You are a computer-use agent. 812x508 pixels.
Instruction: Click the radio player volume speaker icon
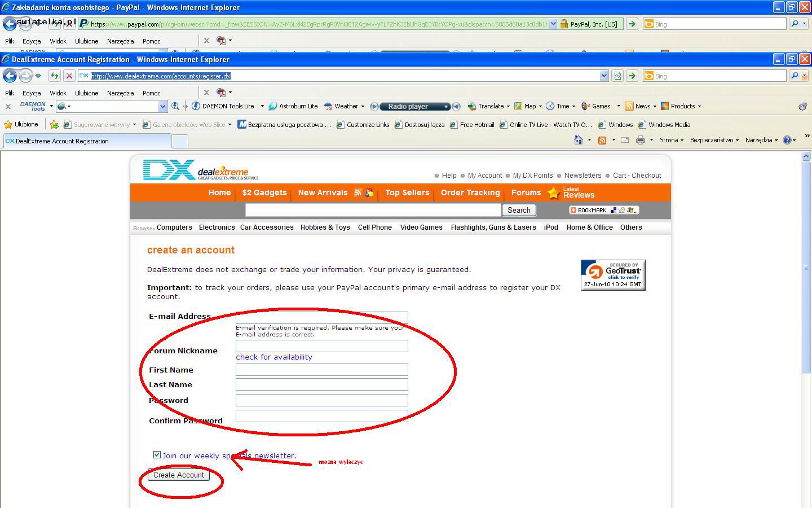click(457, 106)
